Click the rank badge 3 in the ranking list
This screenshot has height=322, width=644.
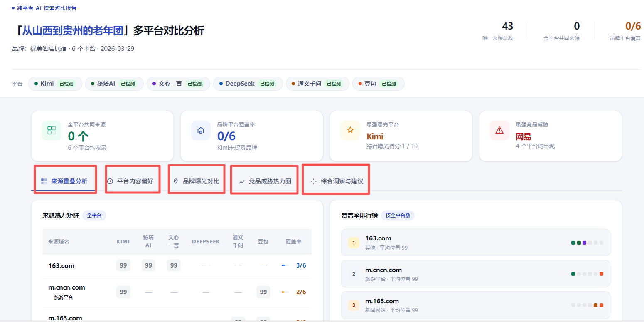coord(354,305)
